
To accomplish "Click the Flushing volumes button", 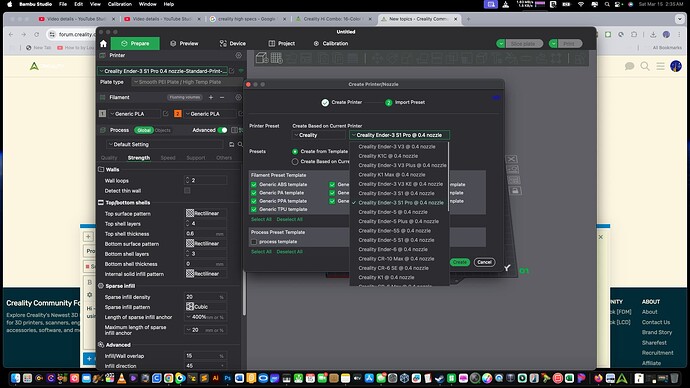I will tap(185, 97).
